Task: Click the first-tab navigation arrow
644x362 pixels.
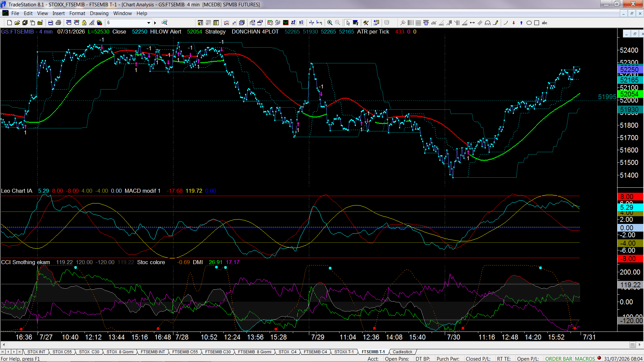Action: [3, 352]
